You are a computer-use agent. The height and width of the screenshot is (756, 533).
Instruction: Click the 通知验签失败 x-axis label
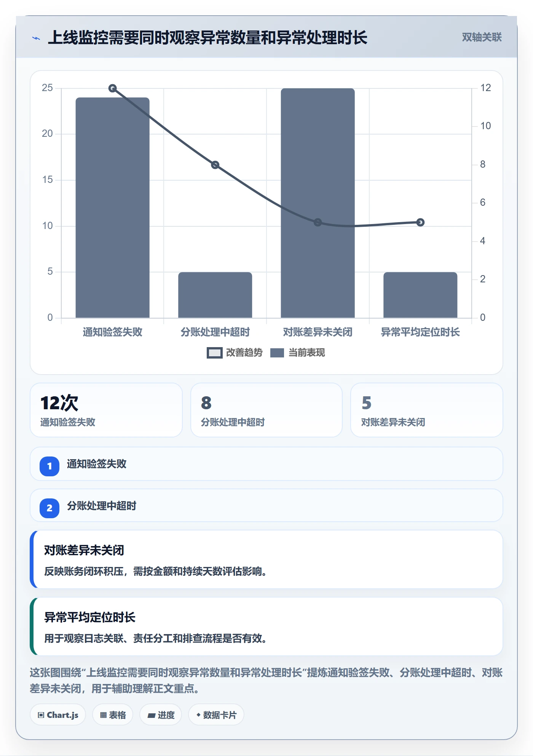coord(112,332)
